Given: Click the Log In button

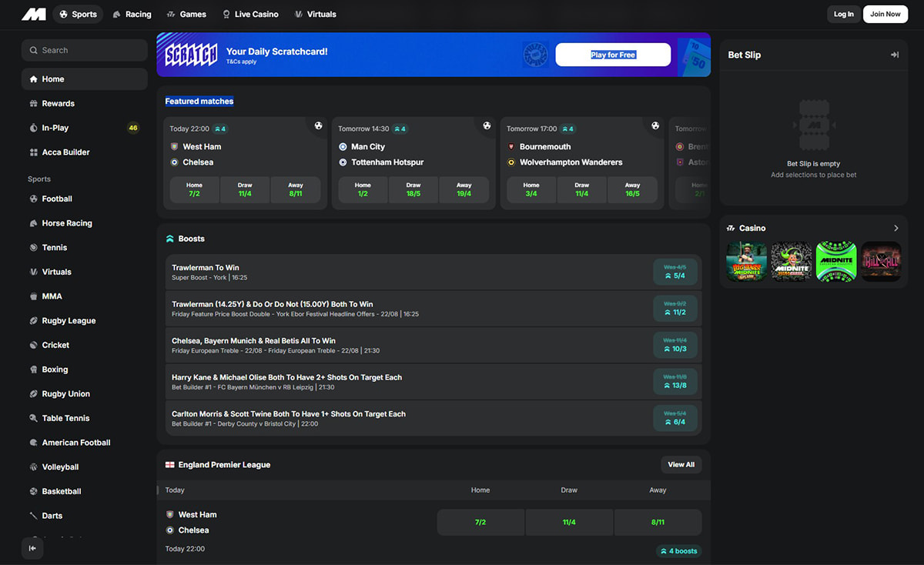Looking at the screenshot, I should tap(843, 14).
